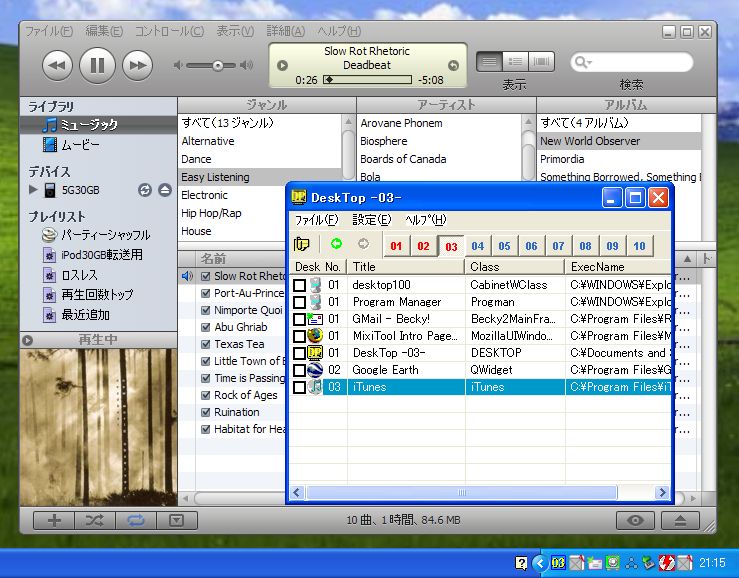Image resolution: width=739 pixels, height=578 pixels.
Task: Uncheck the Ruination track checkbox
Action: [205, 412]
